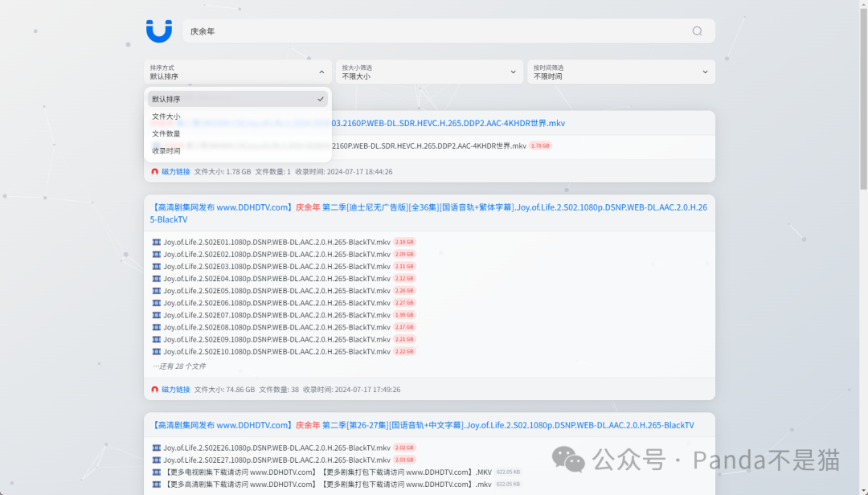Viewport: 868px width, 495px height.
Task: Click the video icon beside S02E26 file
Action: coord(157,448)
